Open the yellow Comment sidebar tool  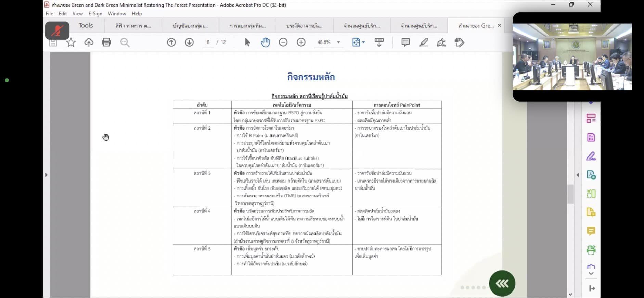[591, 231]
